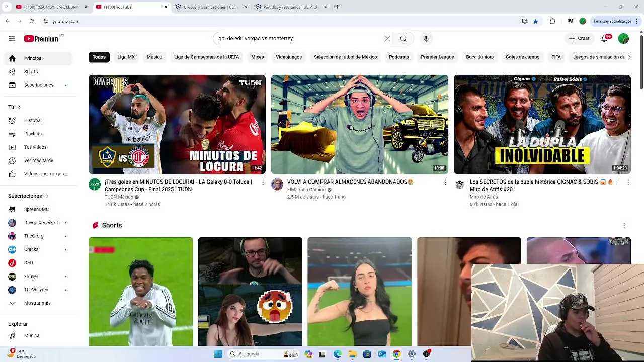Viewport: 644px width, 362px height.
Task: Open Shorts in the sidebar
Action: click(x=39, y=72)
